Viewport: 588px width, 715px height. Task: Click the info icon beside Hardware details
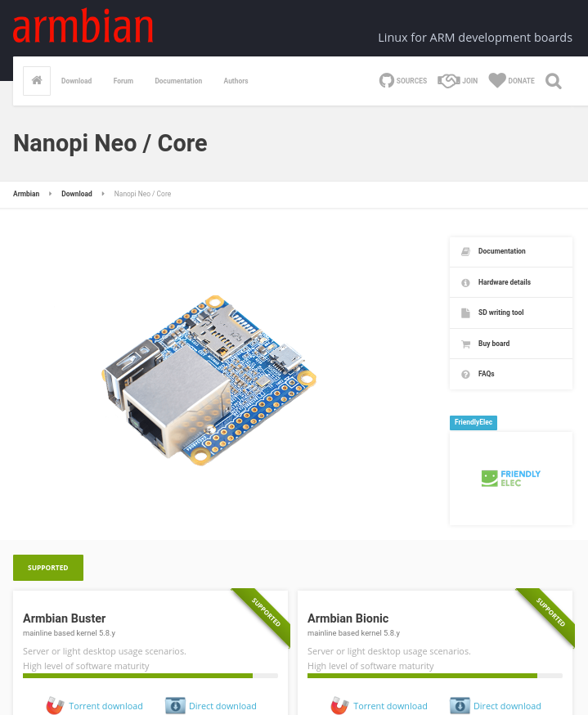[465, 283]
